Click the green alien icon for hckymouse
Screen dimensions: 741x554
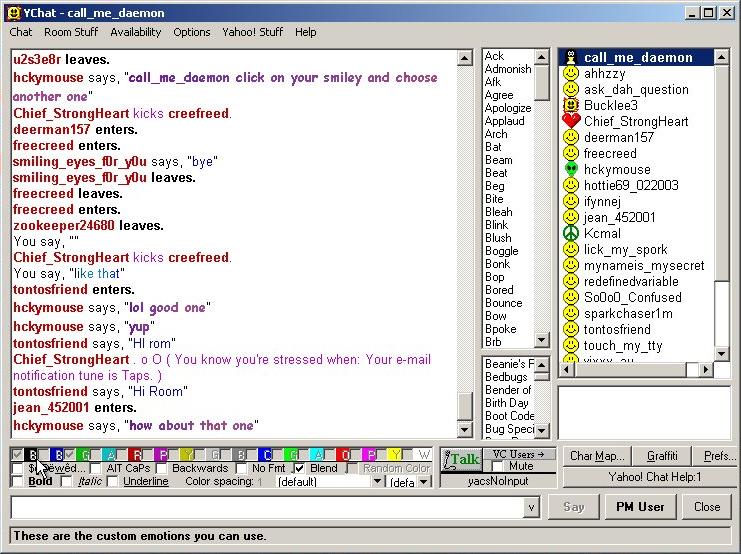[571, 169]
